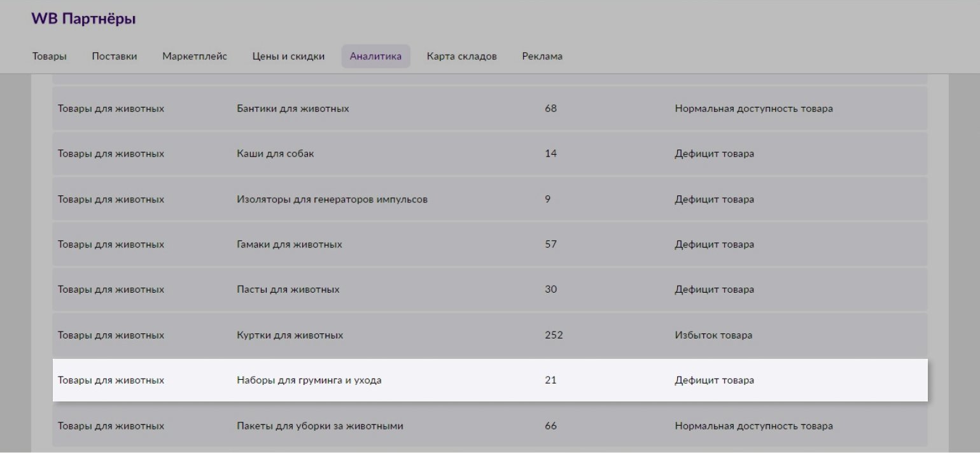Click Товары для животных in Каши row
The height and width of the screenshot is (453, 980).
tap(111, 154)
